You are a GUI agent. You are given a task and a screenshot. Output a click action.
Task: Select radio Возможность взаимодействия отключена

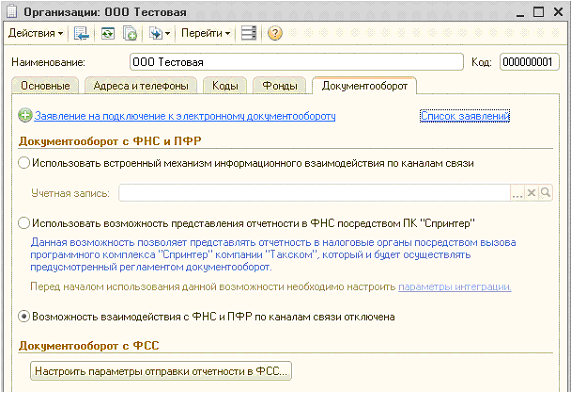point(24,317)
